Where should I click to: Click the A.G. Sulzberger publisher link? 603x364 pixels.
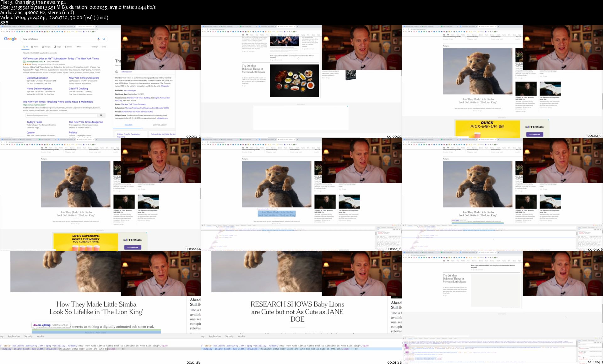pyautogui.click(x=130, y=90)
